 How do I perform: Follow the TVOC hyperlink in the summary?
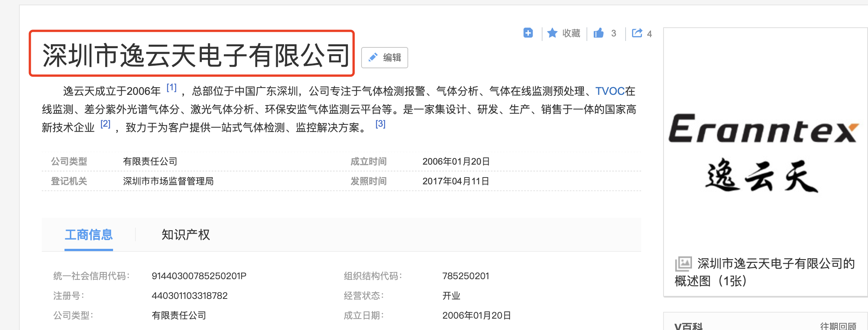click(x=610, y=91)
